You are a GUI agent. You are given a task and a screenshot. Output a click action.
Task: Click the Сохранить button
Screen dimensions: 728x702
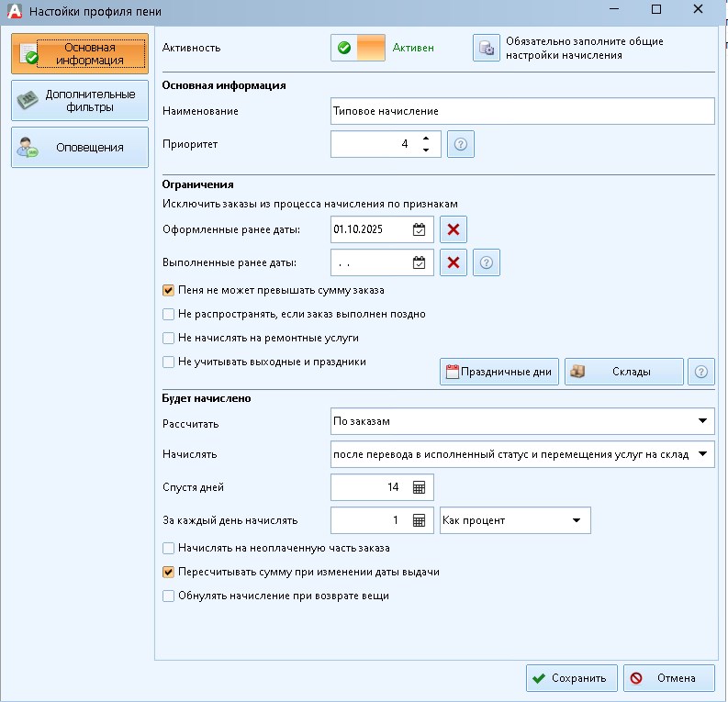point(571,679)
